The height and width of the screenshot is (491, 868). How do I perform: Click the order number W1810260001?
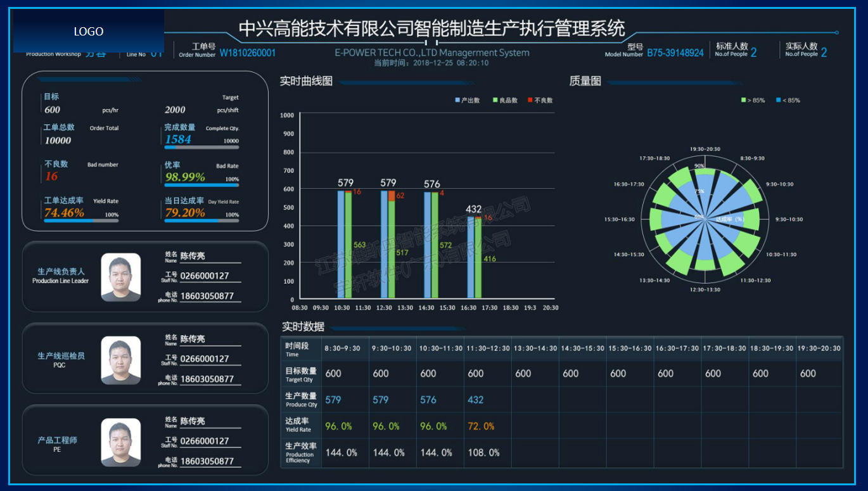[248, 53]
